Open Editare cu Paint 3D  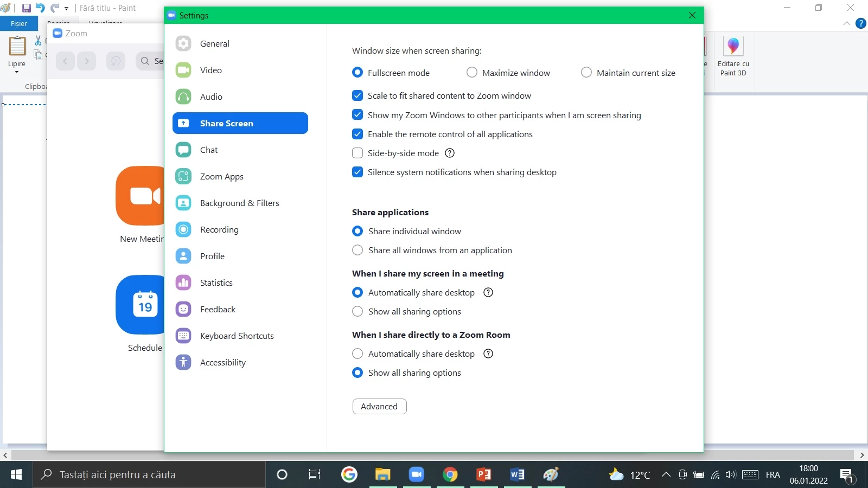pyautogui.click(x=733, y=56)
